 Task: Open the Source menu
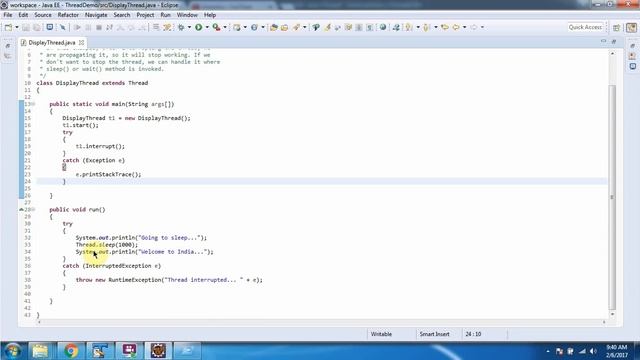click(43, 15)
